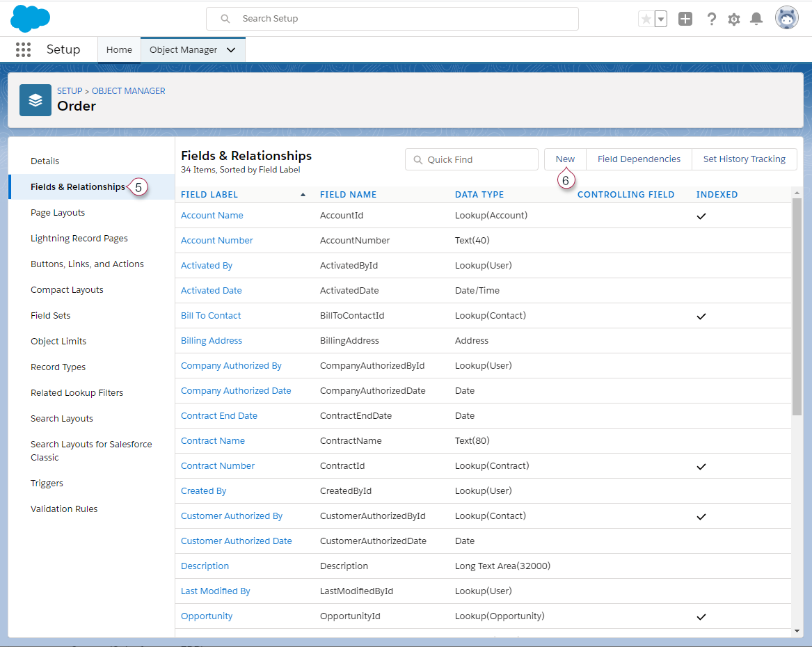Open Customer Authorized Date field

(236, 541)
